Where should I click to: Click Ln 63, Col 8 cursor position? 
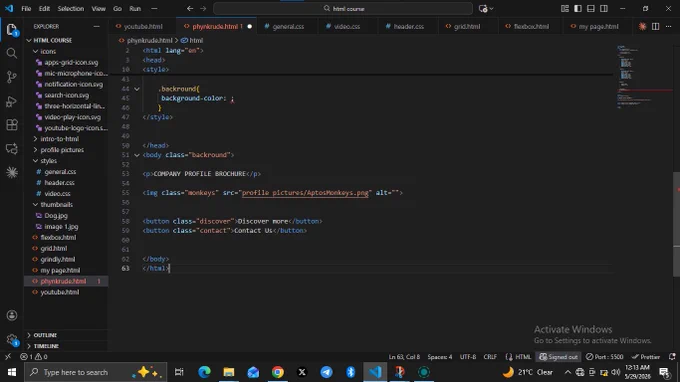click(404, 357)
